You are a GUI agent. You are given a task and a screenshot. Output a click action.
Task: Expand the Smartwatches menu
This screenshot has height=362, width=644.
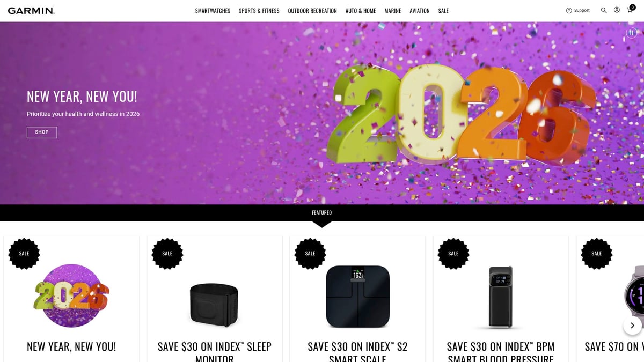click(x=213, y=11)
